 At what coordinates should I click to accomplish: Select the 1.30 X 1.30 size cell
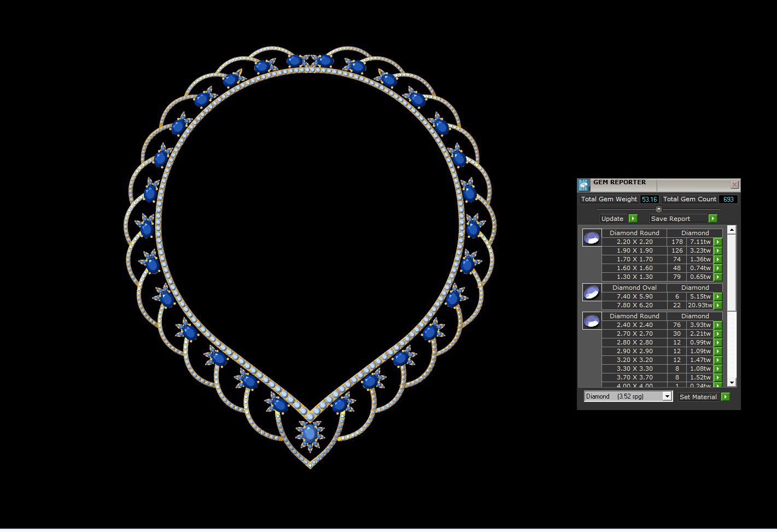point(634,277)
